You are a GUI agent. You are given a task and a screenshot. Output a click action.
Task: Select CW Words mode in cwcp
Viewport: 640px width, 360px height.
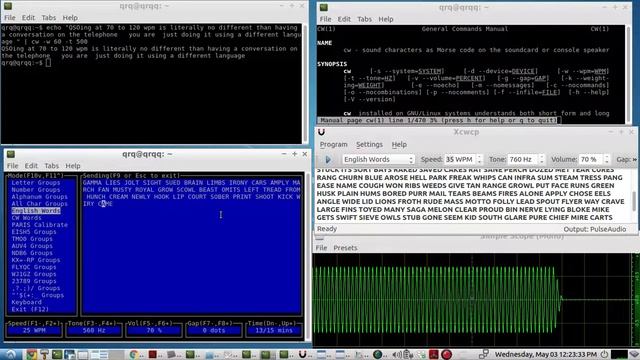(x=26, y=218)
